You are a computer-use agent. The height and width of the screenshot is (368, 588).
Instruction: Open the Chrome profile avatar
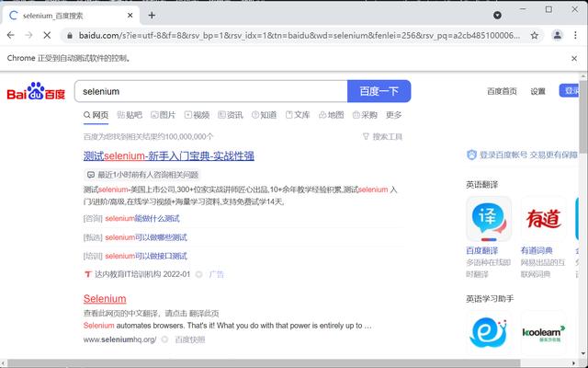tap(558, 35)
